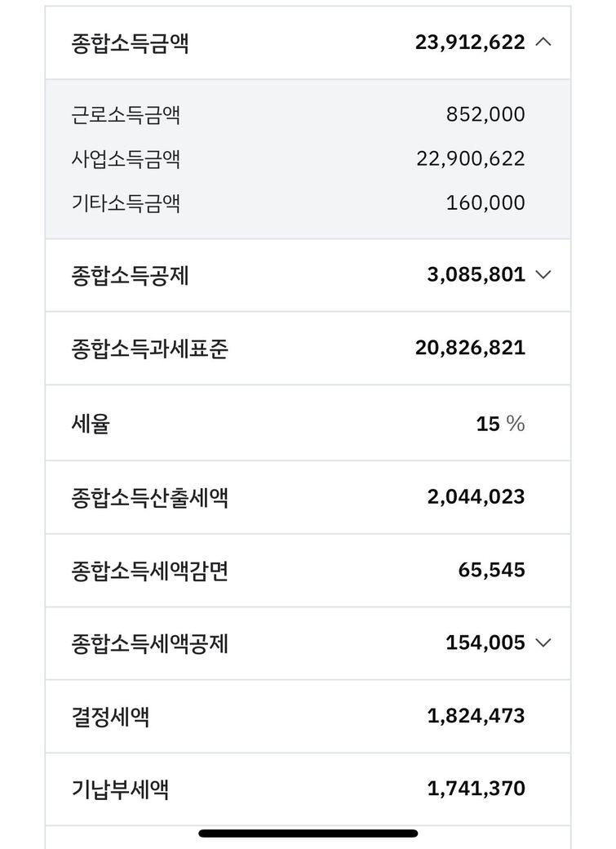
Task: Click the 23,912,622 total income amount
Action: click(x=470, y=42)
